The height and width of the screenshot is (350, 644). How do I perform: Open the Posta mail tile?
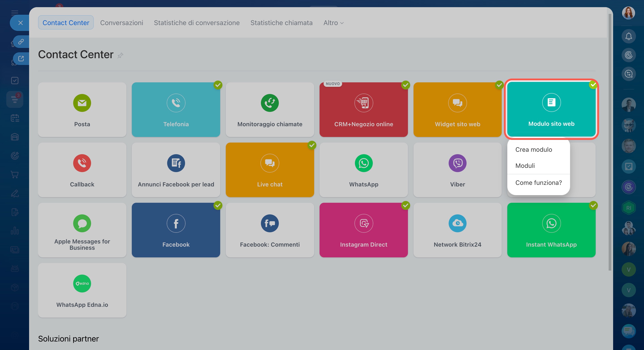click(x=82, y=109)
